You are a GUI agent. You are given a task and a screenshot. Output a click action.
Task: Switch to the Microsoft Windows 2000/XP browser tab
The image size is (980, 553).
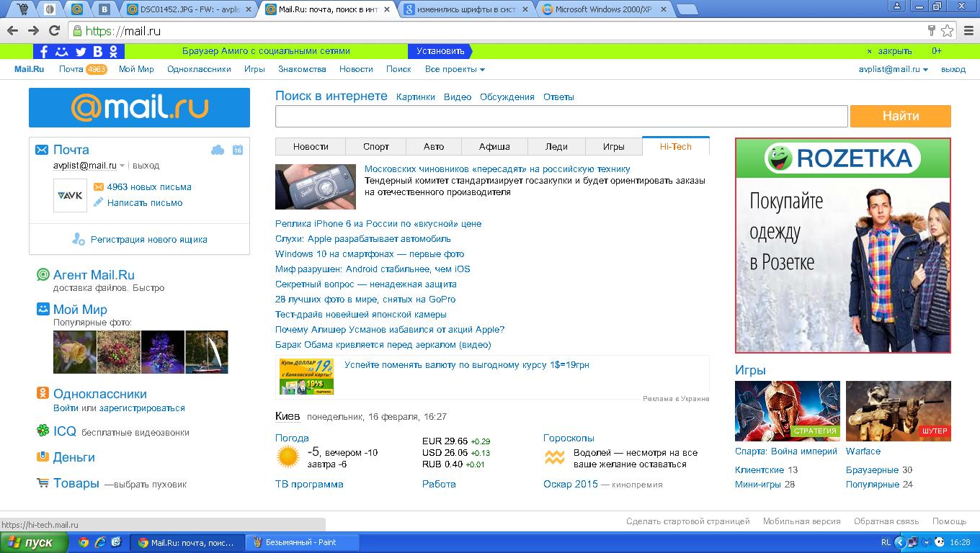(x=605, y=10)
